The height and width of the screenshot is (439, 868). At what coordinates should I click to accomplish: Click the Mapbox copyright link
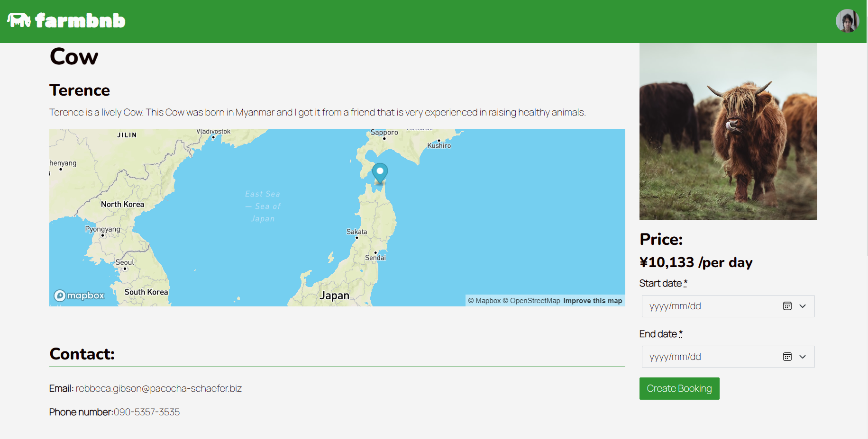click(484, 300)
